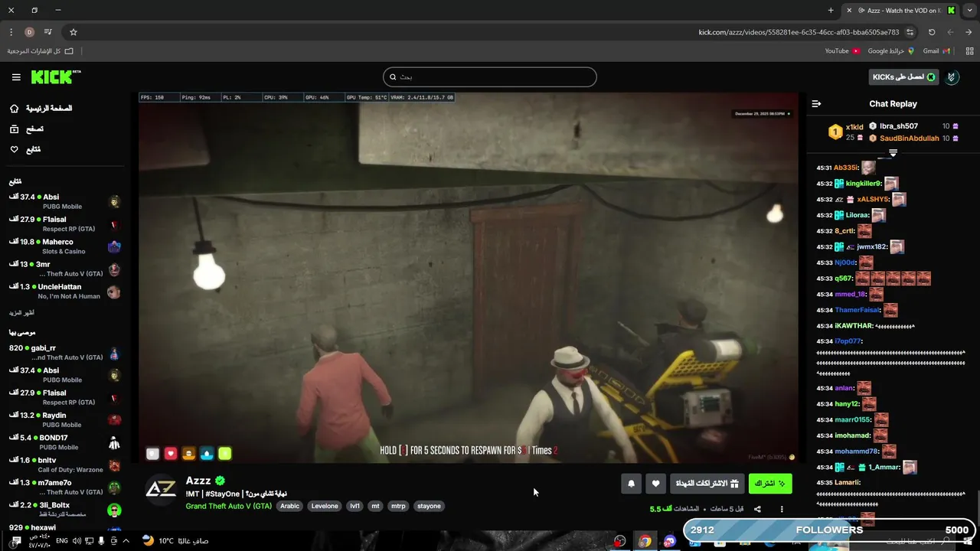Open bnltv Warzone channel
This screenshot has height=551, width=980.
(65, 465)
